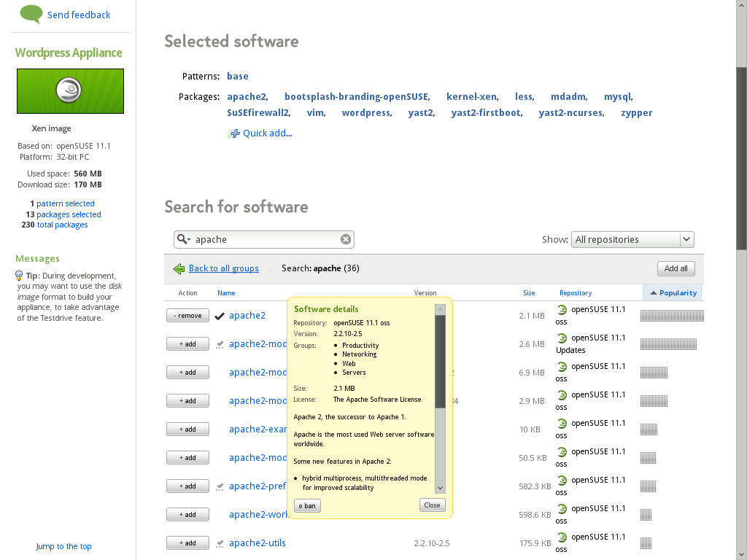Click the pin icon beside apache2-prefork

coord(220,486)
